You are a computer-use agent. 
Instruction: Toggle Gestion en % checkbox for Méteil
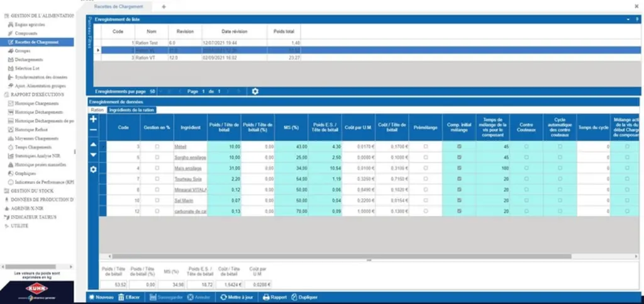tap(157, 146)
